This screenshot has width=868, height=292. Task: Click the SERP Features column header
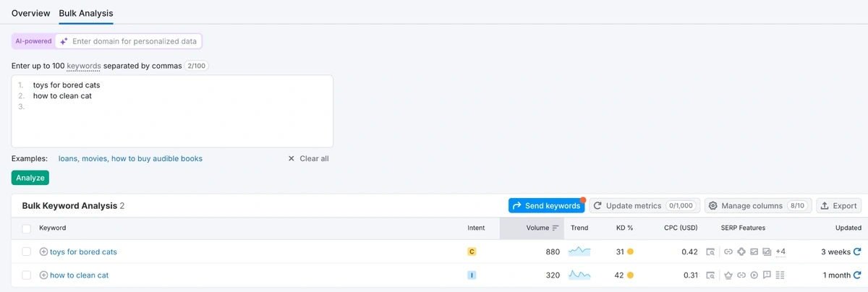click(743, 228)
